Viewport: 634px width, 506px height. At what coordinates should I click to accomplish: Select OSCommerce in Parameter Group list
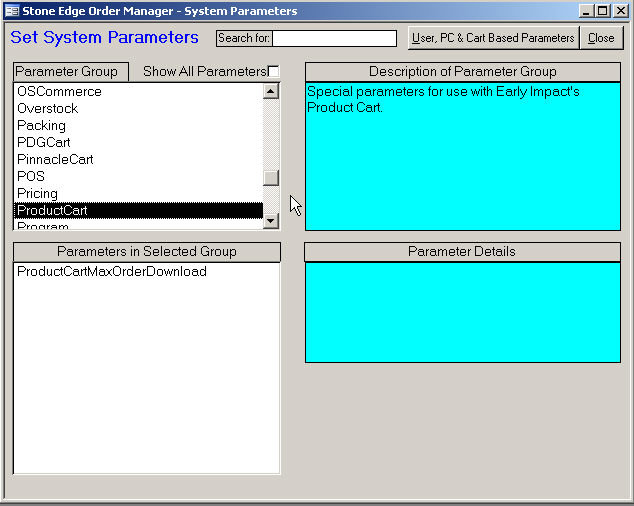138,91
